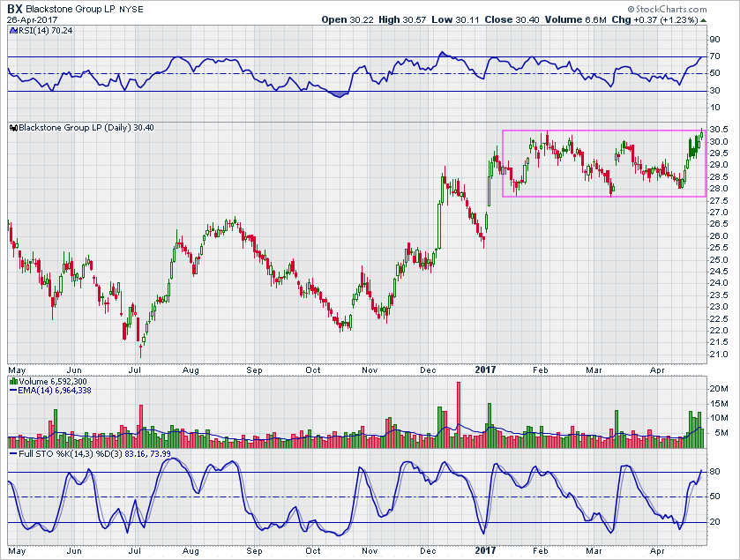Click the RSI(14) legend area icon
The image size is (740, 560).
[11, 29]
